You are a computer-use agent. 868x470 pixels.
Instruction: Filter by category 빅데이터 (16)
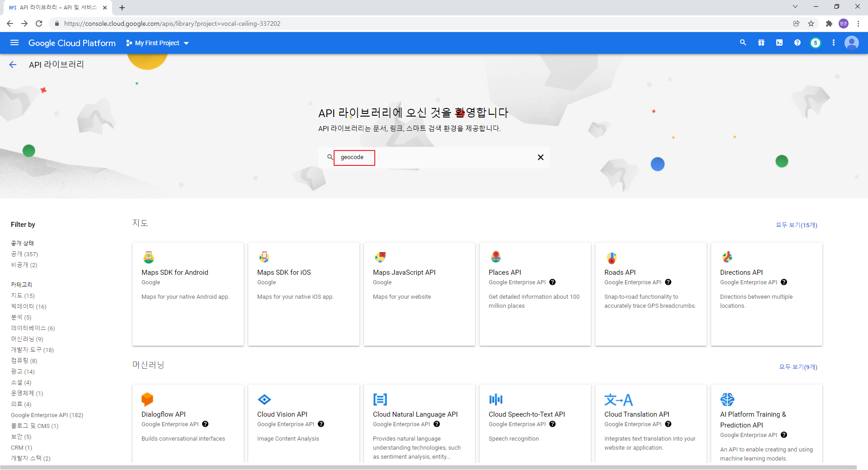click(x=28, y=306)
